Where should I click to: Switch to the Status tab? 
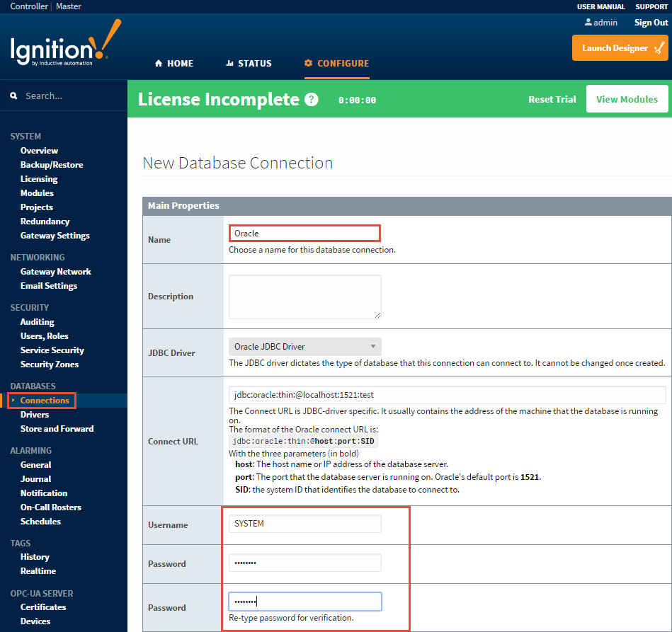pos(249,63)
